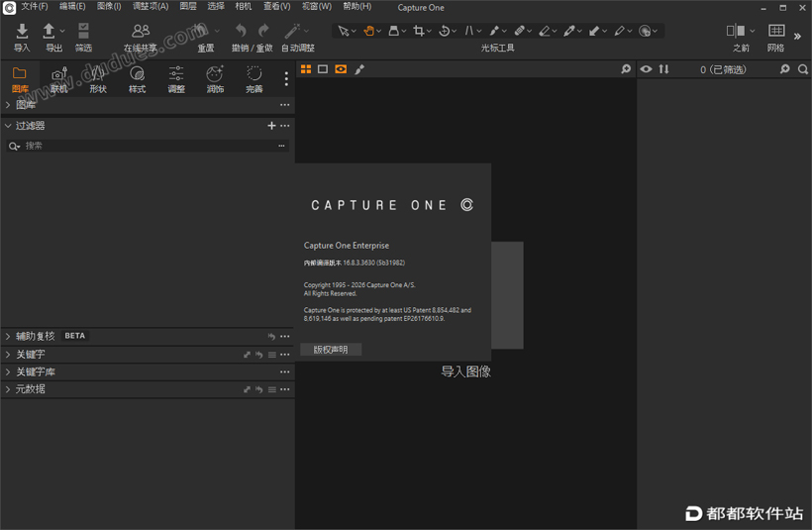Select the brush mask tool
This screenshot has width=812, height=530.
tap(494, 31)
